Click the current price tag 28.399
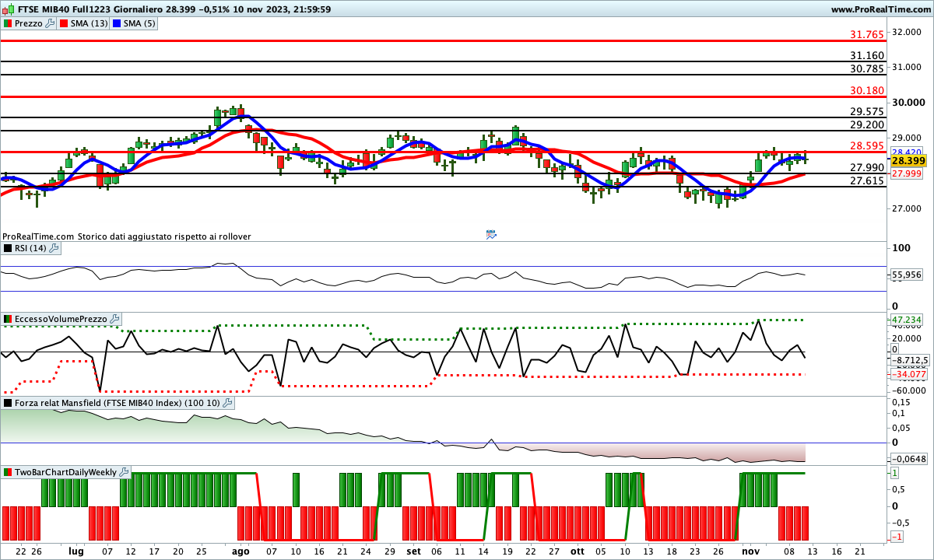934x560 pixels. click(x=908, y=161)
